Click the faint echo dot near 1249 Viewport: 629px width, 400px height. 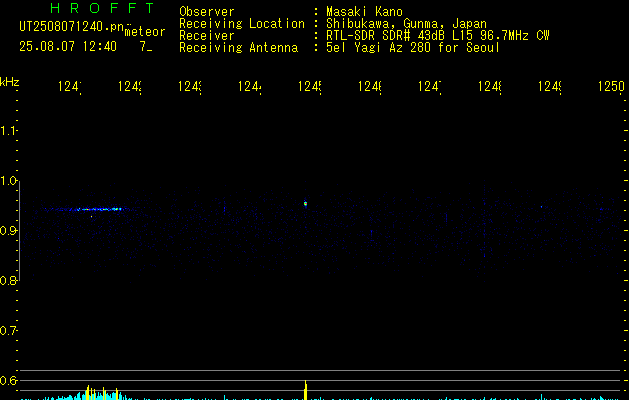tap(542, 207)
